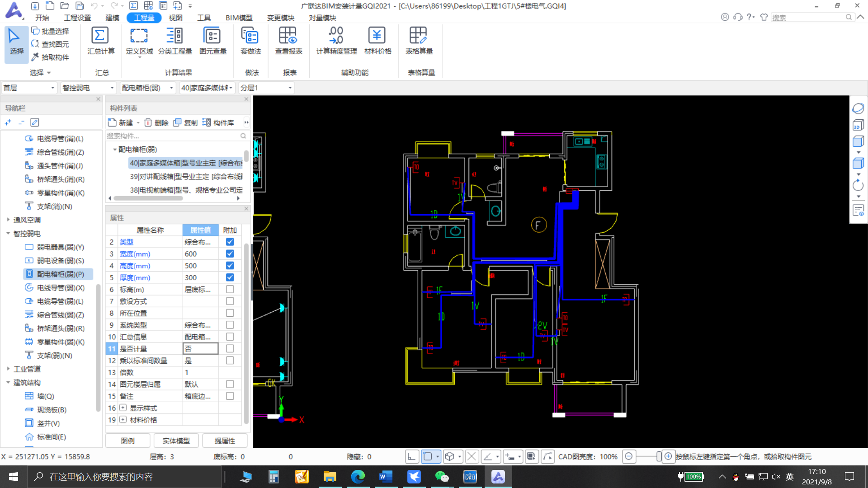Click the 删除 delete component icon
This screenshot has width=868, height=488.
tap(156, 122)
